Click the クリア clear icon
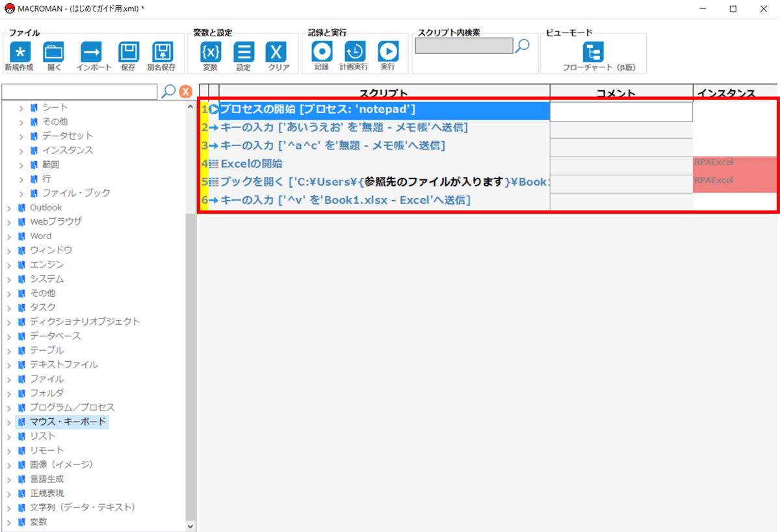 pos(277,53)
